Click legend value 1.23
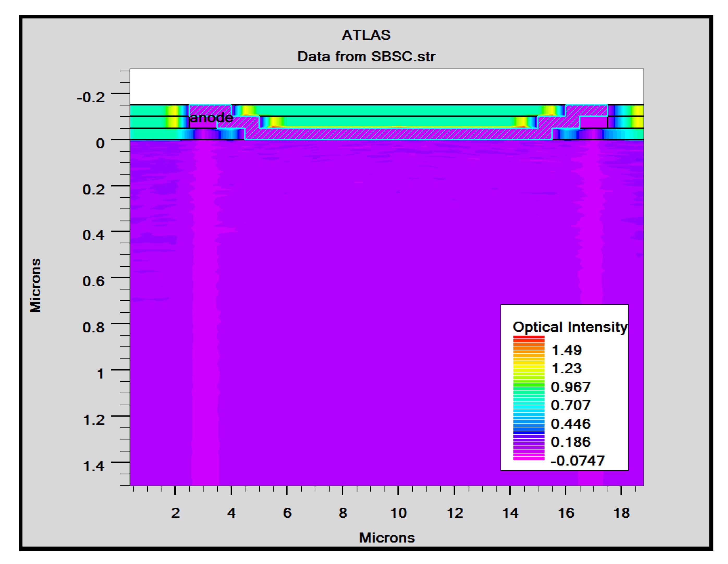Screen dimensions: 728x564 [567, 368]
